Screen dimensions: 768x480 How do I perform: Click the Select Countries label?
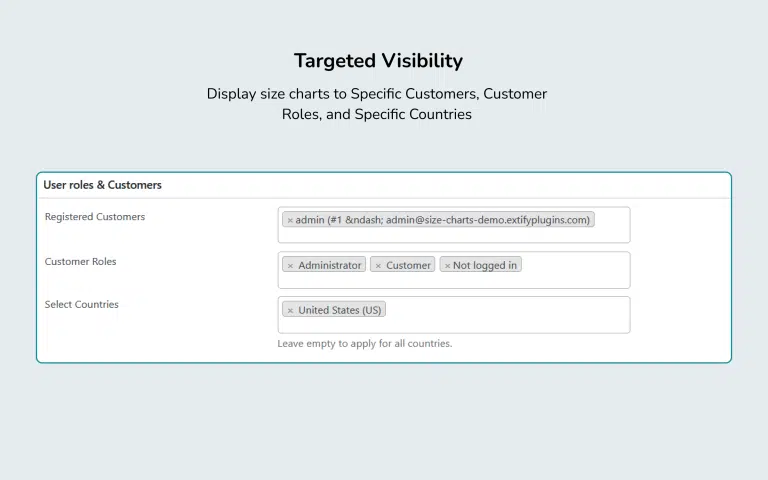click(81, 304)
